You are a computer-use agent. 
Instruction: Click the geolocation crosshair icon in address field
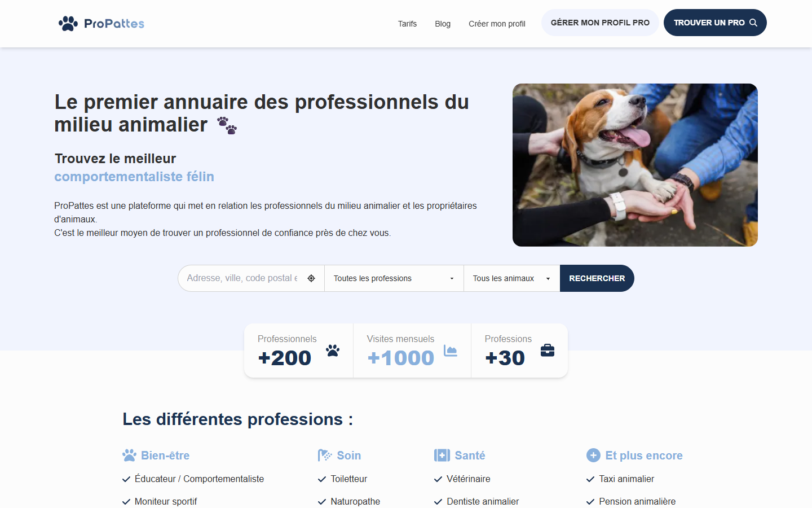[x=311, y=278]
